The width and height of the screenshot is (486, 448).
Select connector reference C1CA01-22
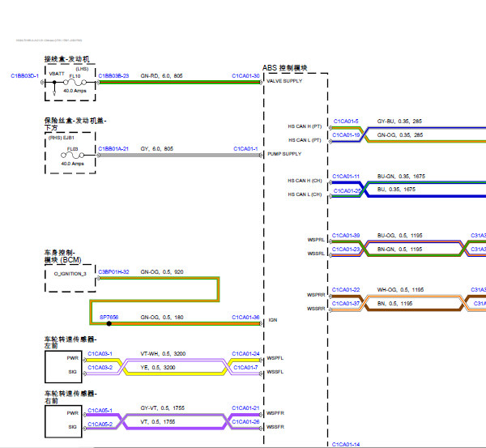pyautogui.click(x=346, y=290)
